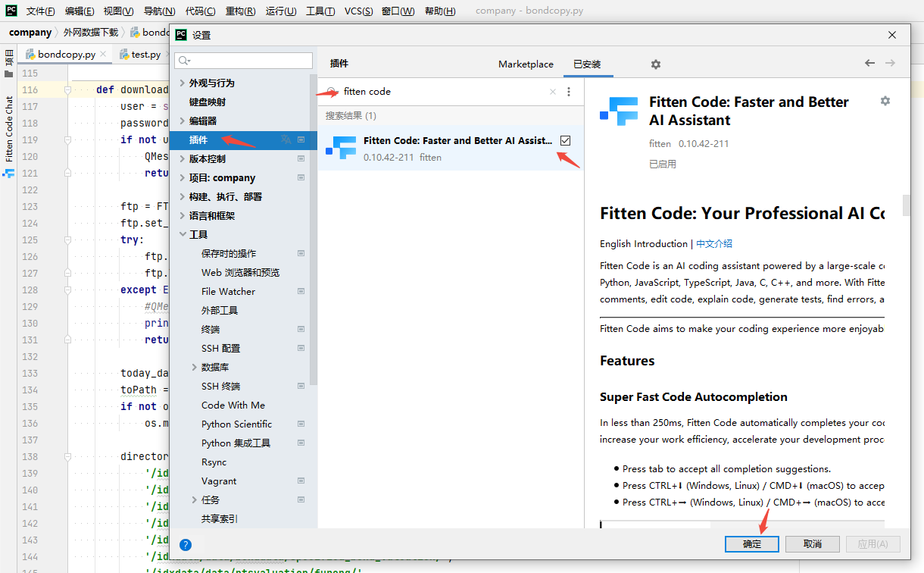Viewport: 924px width, 573px height.
Task: Go back with the left arrow in settings
Action: tap(869, 63)
